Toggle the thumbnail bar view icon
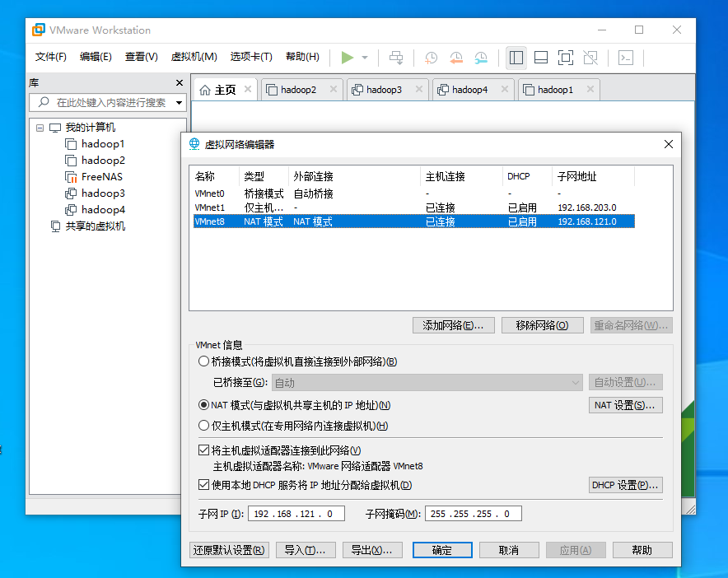 [541, 58]
